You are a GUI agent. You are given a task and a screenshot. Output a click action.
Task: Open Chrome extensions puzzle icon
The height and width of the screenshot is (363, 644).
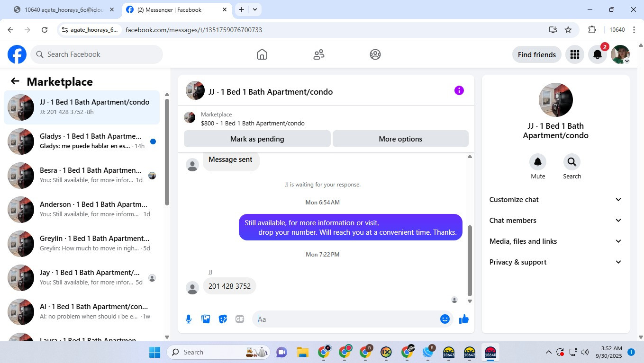click(x=592, y=30)
